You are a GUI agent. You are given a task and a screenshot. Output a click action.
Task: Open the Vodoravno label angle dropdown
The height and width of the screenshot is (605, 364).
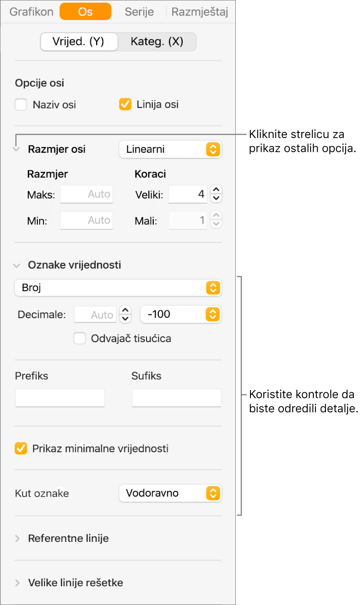(x=170, y=493)
